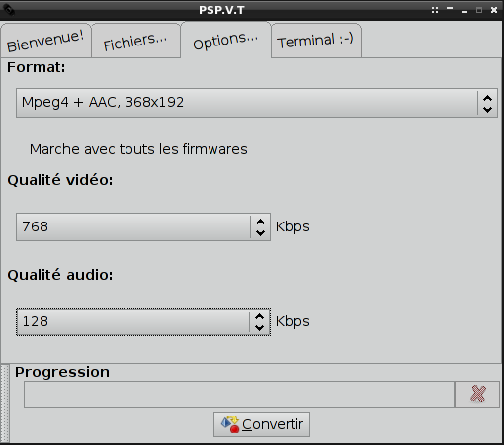The width and height of the screenshot is (504, 445).
Task: Increase video quality with the up arrow
Action: coord(260,222)
